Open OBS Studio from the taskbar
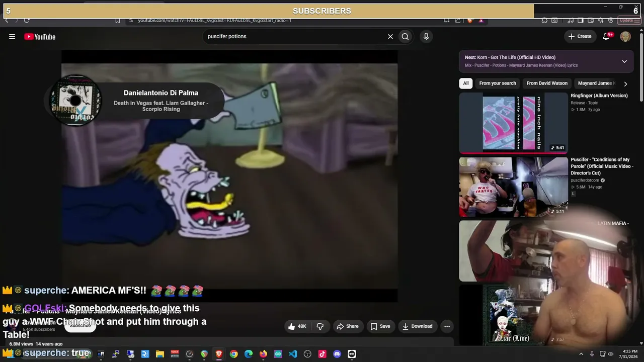The height and width of the screenshot is (362, 644). [x=307, y=354]
